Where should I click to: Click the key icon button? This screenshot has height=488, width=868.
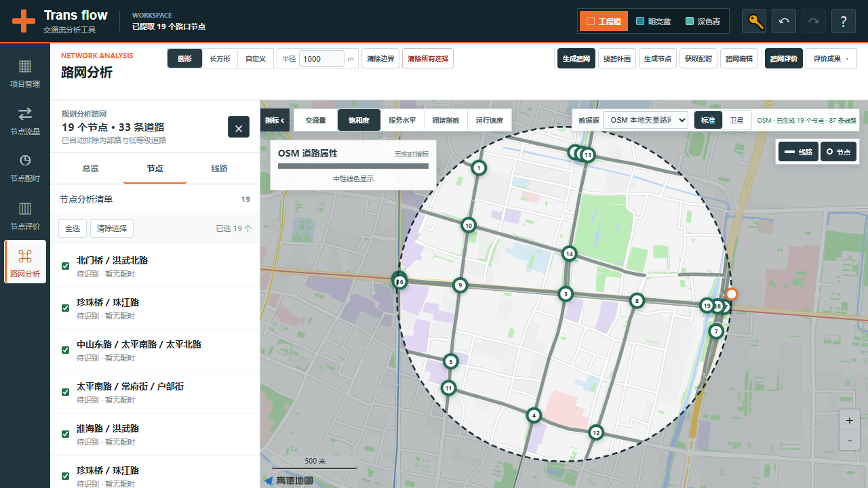(754, 21)
